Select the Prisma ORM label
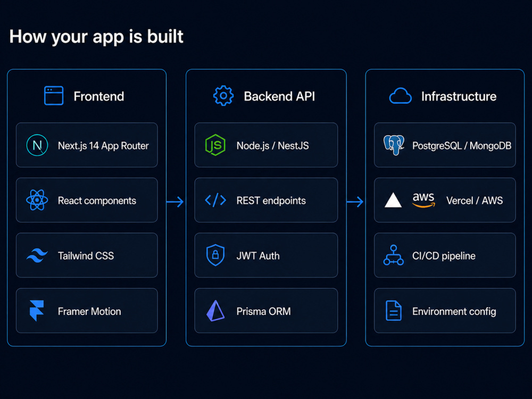 tap(264, 311)
